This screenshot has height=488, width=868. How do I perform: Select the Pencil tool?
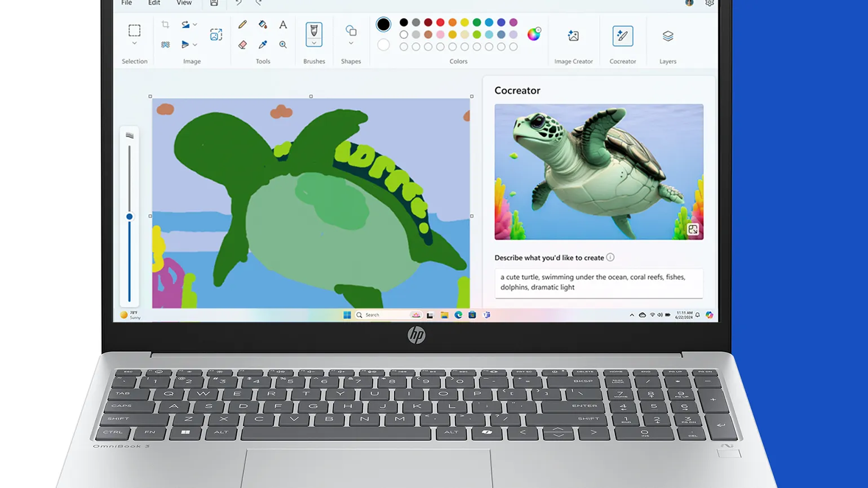tap(242, 25)
